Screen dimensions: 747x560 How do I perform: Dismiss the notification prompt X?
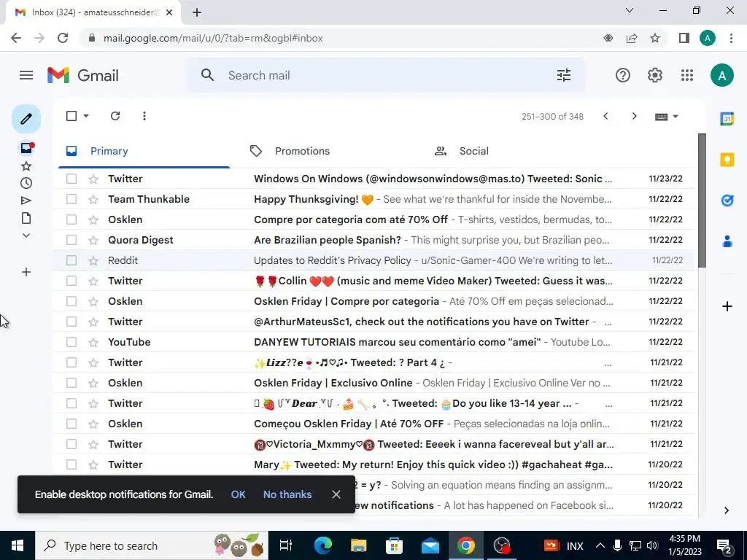(x=336, y=494)
